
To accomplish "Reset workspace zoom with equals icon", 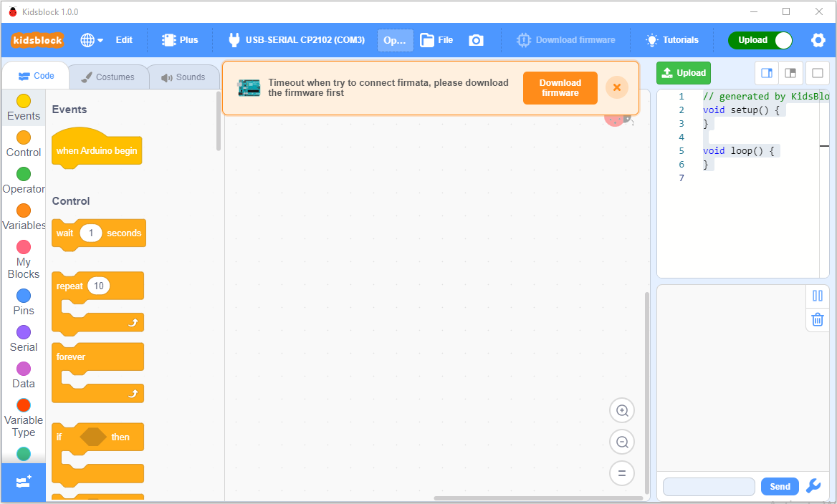I will point(622,472).
